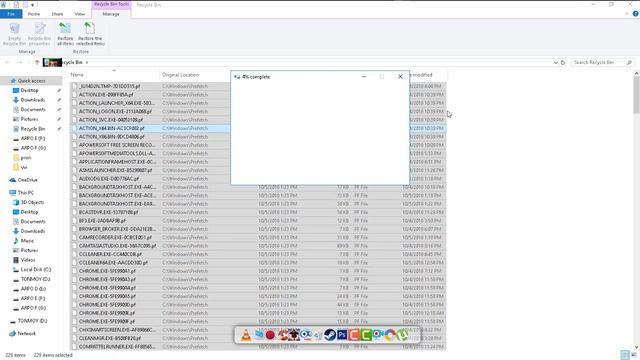
Task: Switch to the Share ribbon tab
Action: [57, 14]
